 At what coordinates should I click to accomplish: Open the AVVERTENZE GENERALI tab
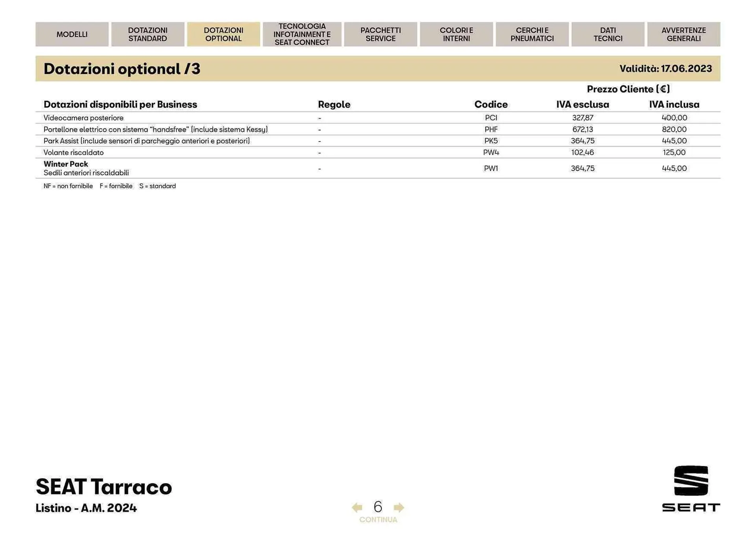click(684, 34)
